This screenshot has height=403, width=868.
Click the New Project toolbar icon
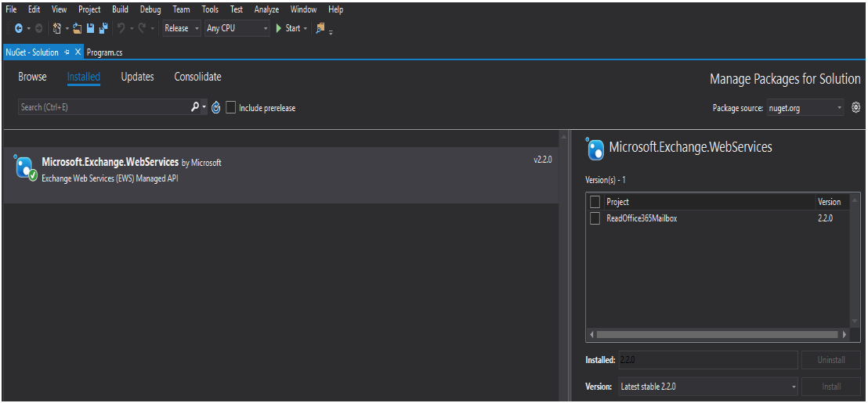(x=57, y=28)
